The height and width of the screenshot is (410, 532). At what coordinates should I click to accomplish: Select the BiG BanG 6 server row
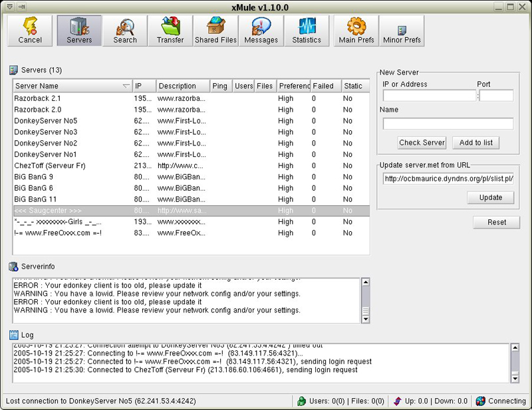(192, 188)
